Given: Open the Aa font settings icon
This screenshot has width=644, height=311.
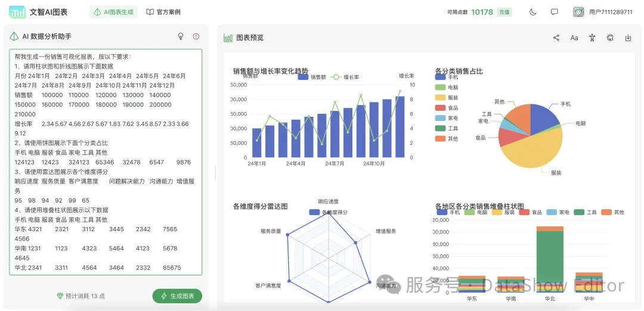Looking at the screenshot, I should [574, 38].
